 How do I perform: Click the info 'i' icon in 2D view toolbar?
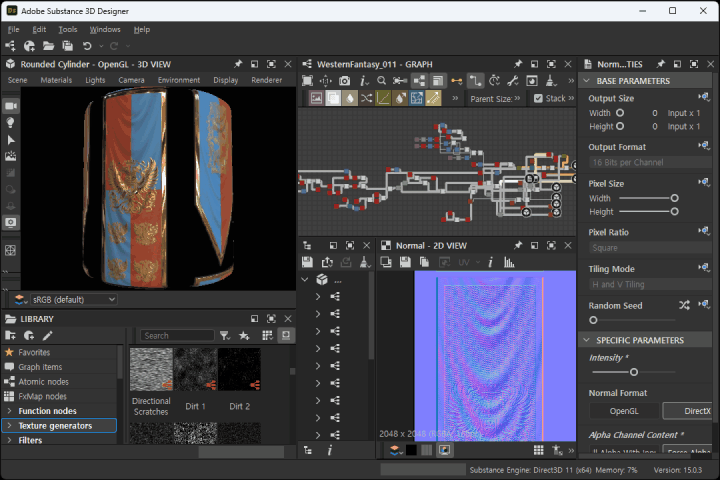pyautogui.click(x=490, y=262)
